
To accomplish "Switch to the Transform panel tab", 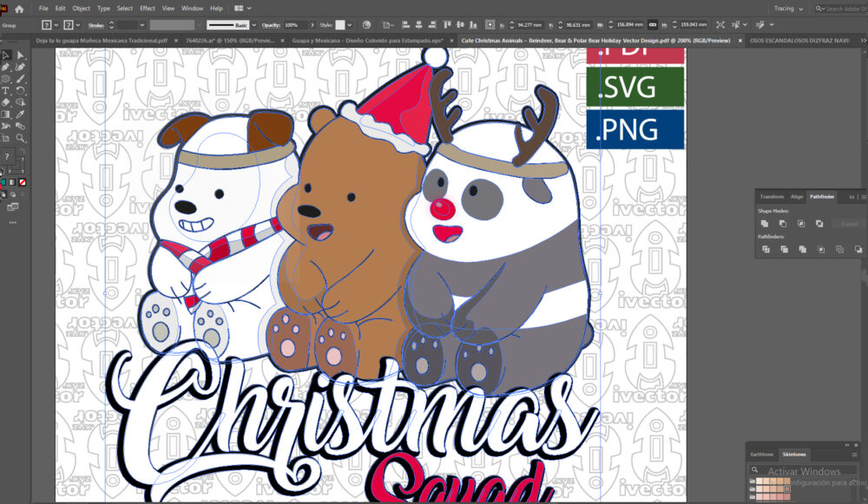I will click(772, 197).
